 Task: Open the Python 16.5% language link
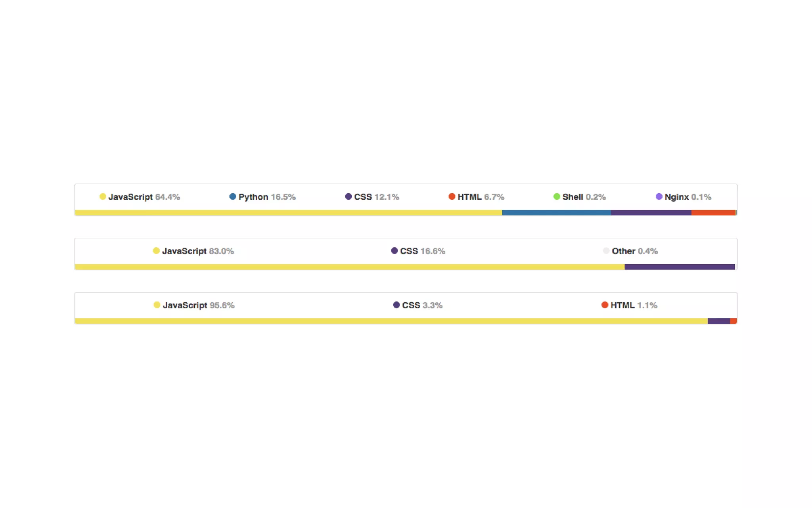point(262,197)
